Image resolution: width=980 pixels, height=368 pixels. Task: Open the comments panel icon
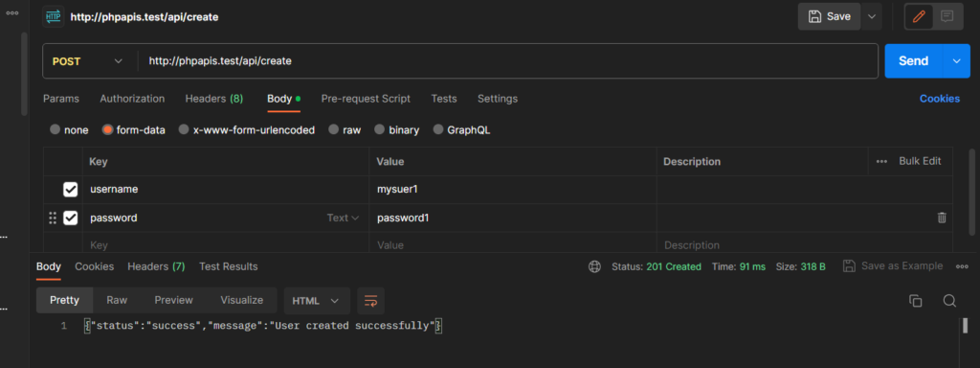[x=947, y=17]
